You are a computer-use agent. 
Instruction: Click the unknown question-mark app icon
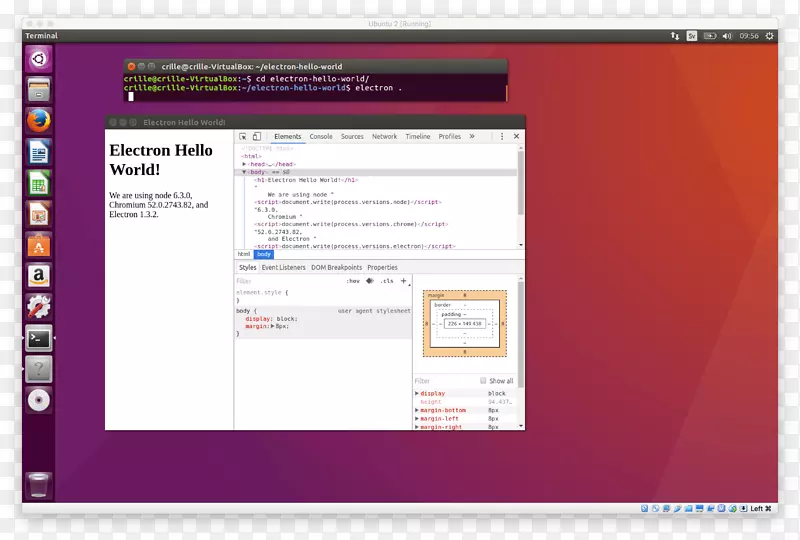click(x=39, y=370)
